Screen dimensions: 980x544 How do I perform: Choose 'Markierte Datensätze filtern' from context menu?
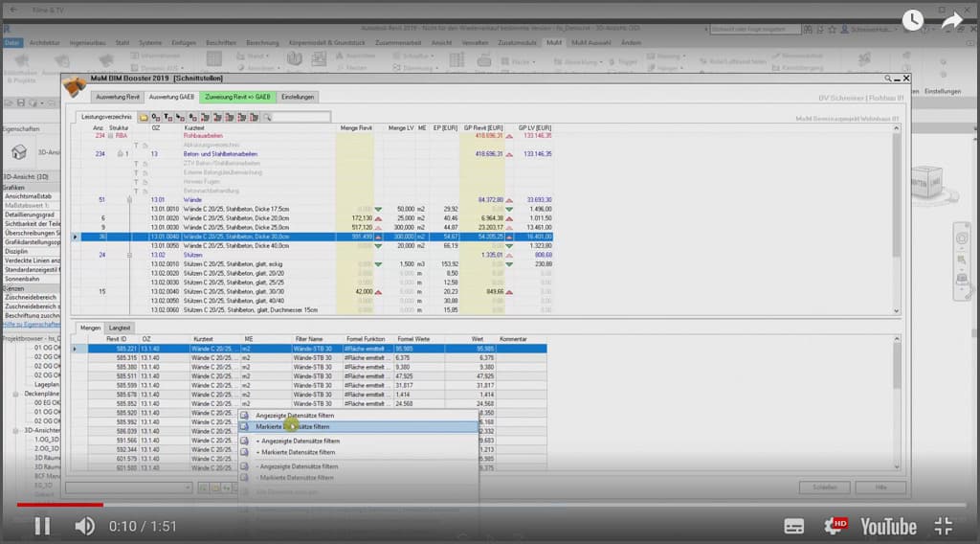point(297,426)
